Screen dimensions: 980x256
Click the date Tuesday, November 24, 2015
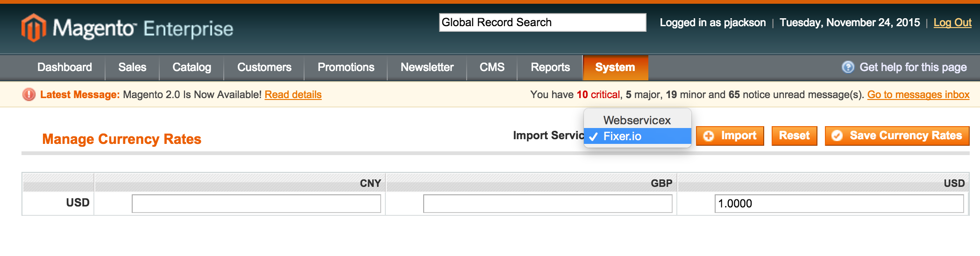pos(850,22)
